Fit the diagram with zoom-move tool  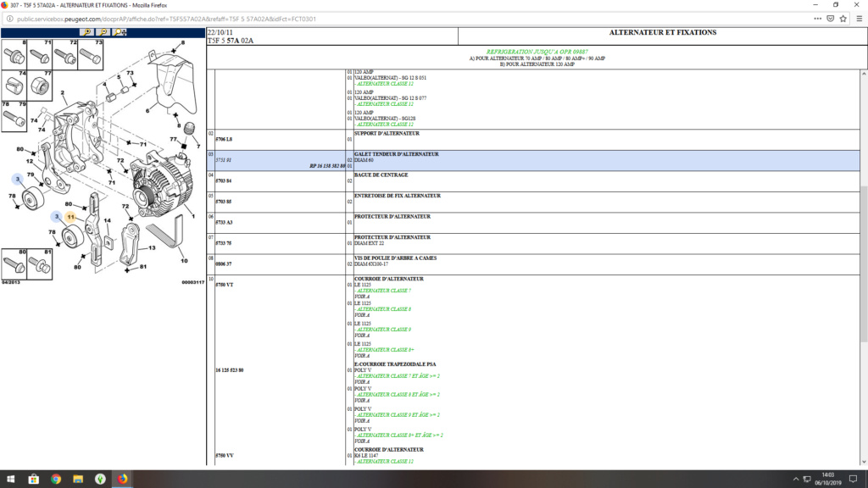120,32
